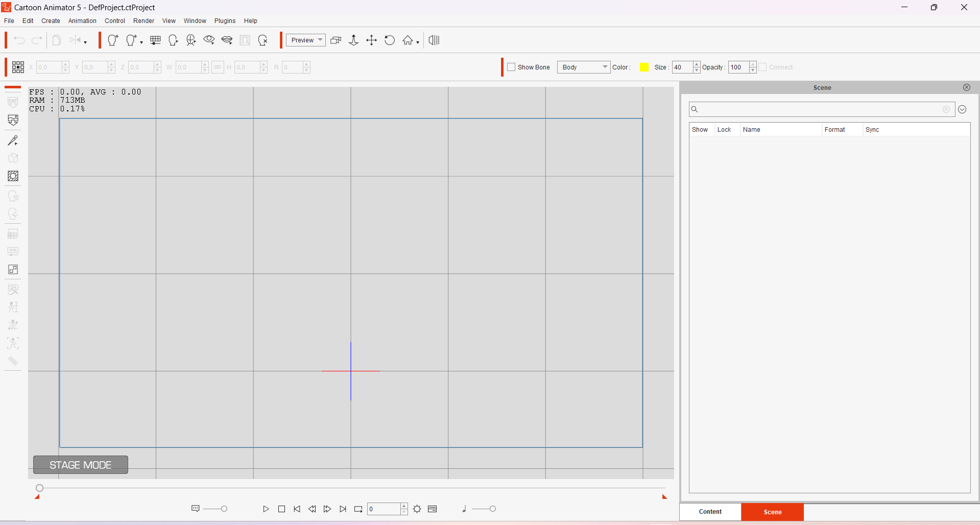Stop playback with the square button

[x=281, y=509]
